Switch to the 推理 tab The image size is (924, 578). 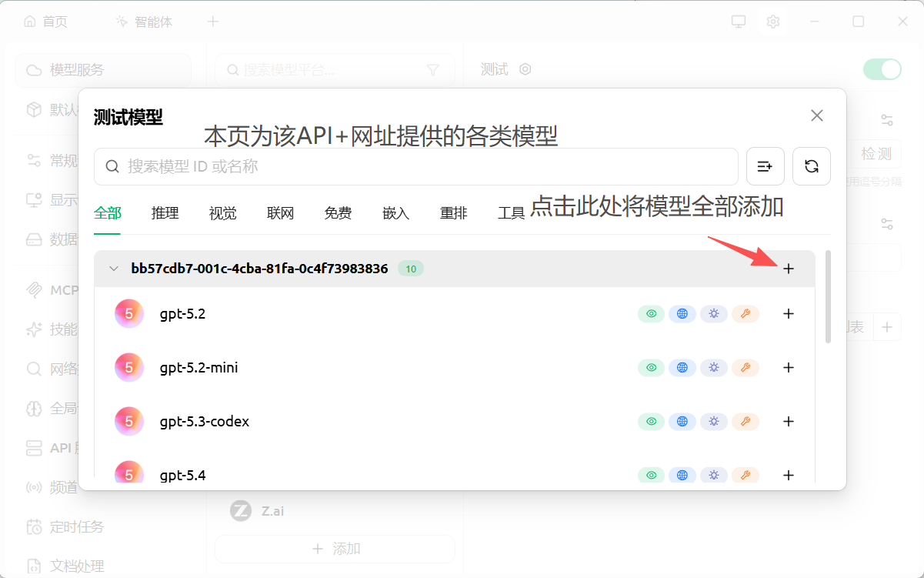(x=165, y=213)
